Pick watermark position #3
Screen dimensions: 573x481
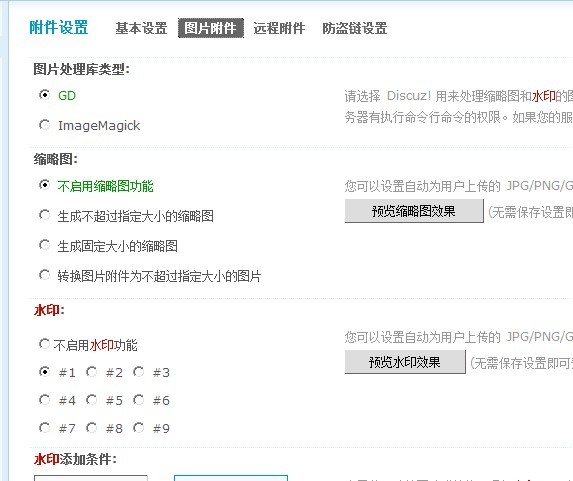tap(138, 372)
